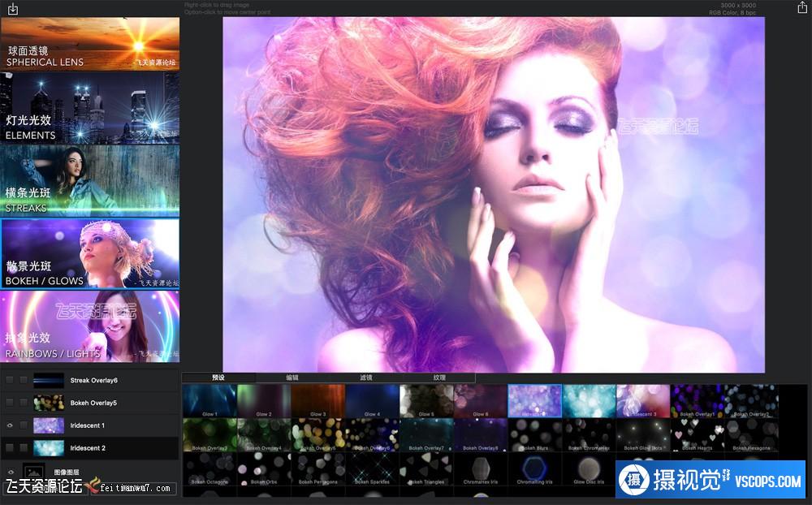
Task: Choose the Iridescent 3 preset thumbnail
Action: coord(642,400)
